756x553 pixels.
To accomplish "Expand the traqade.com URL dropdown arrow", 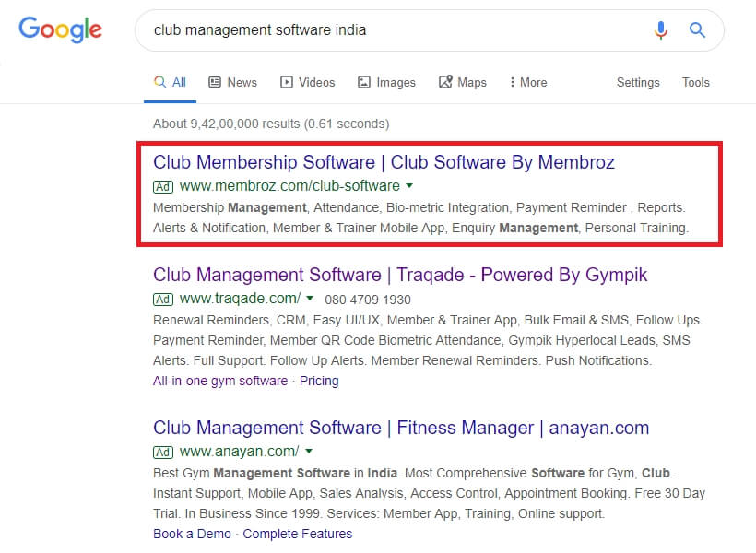I will 310,299.
